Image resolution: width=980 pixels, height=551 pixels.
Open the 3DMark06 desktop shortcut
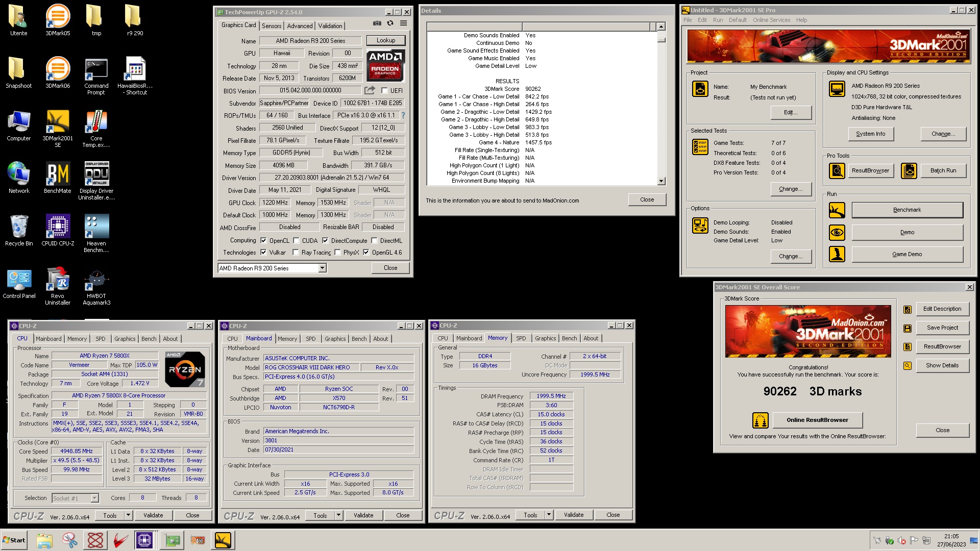tap(58, 72)
